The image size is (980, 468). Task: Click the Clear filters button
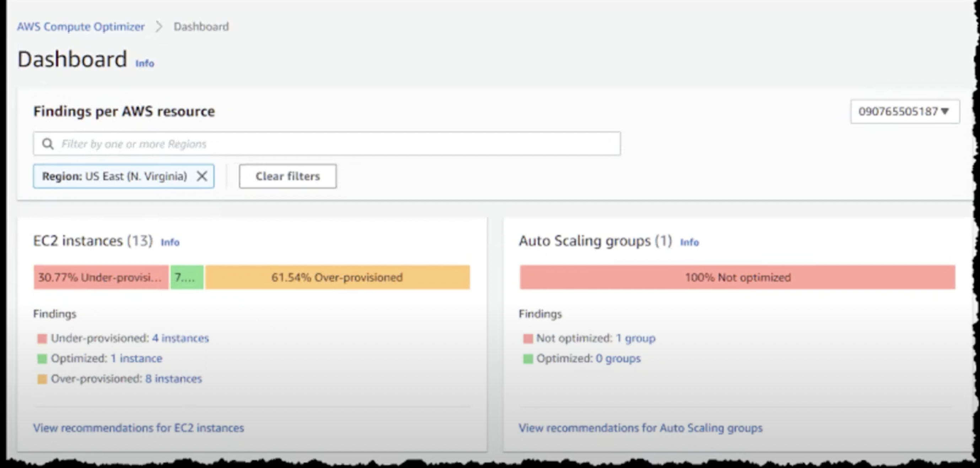click(287, 176)
